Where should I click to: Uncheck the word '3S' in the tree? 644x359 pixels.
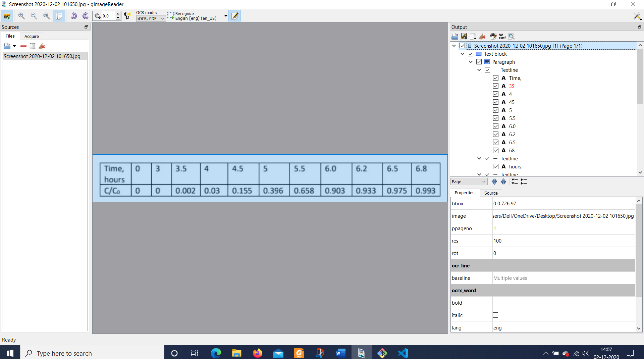(x=496, y=86)
